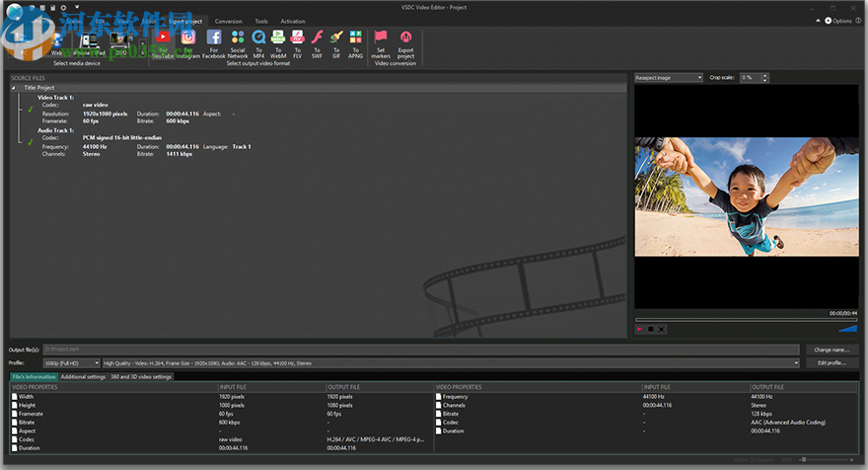868x470 pixels.
Task: Open the Tools ribbon tab
Action: point(261,21)
